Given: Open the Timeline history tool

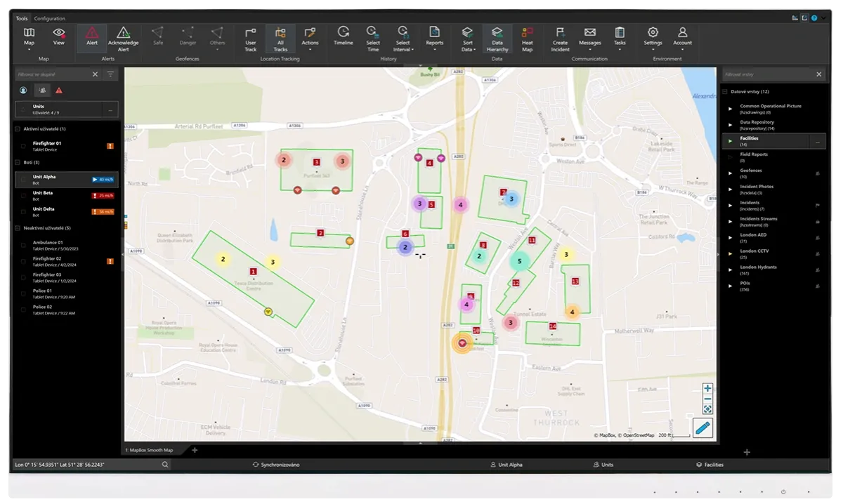Looking at the screenshot, I should [x=344, y=37].
